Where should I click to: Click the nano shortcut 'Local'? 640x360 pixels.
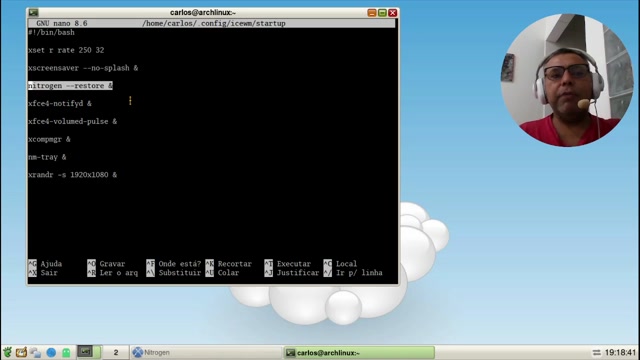point(347,264)
